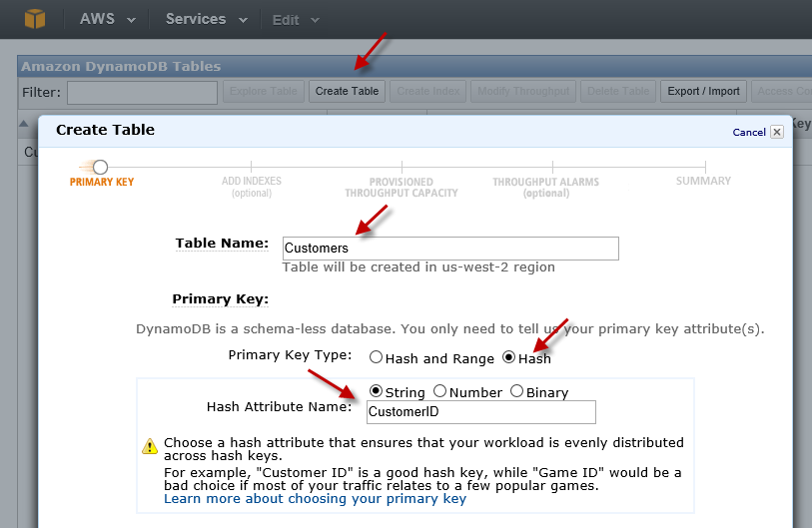Go to Provisioned Throughput Capacity step
Screen dimensions: 812x528
pyautogui.click(x=402, y=188)
